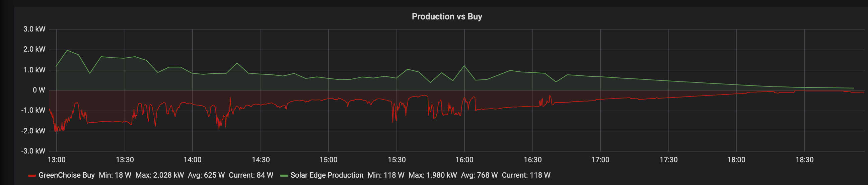Image resolution: width=868 pixels, height=185 pixels.
Task: Click GreenChoise Buy Avg 625 W value
Action: [x=206, y=175]
